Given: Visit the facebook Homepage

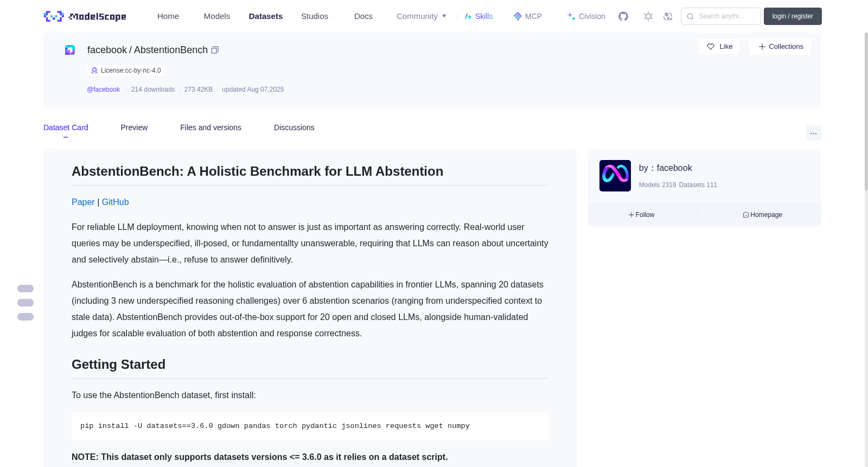Looking at the screenshot, I should 762,215.
